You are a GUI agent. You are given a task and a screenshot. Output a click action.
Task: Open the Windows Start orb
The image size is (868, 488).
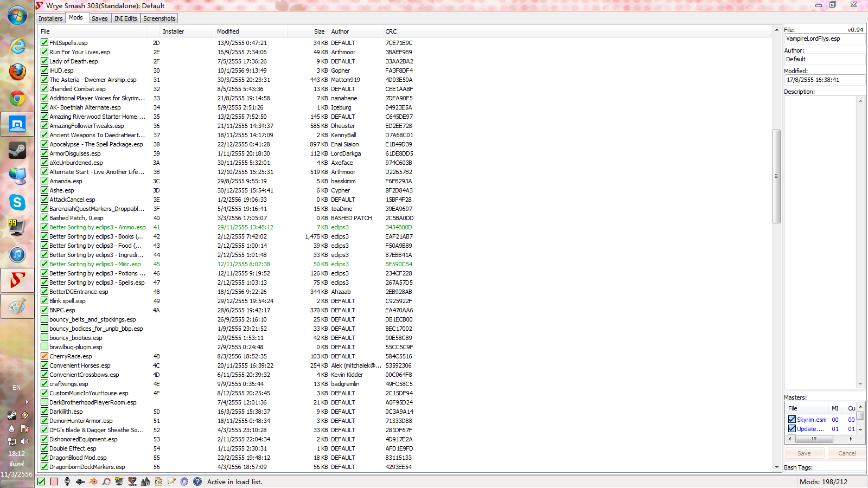pos(17,15)
